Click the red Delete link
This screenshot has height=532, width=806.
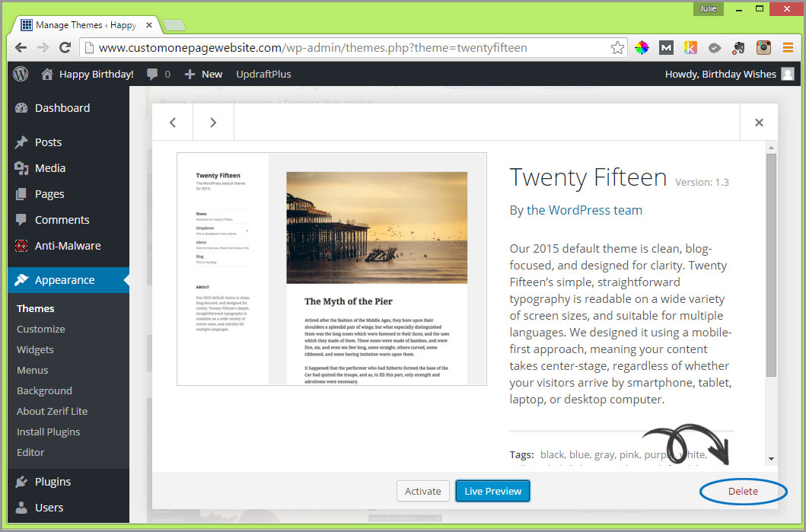743,491
